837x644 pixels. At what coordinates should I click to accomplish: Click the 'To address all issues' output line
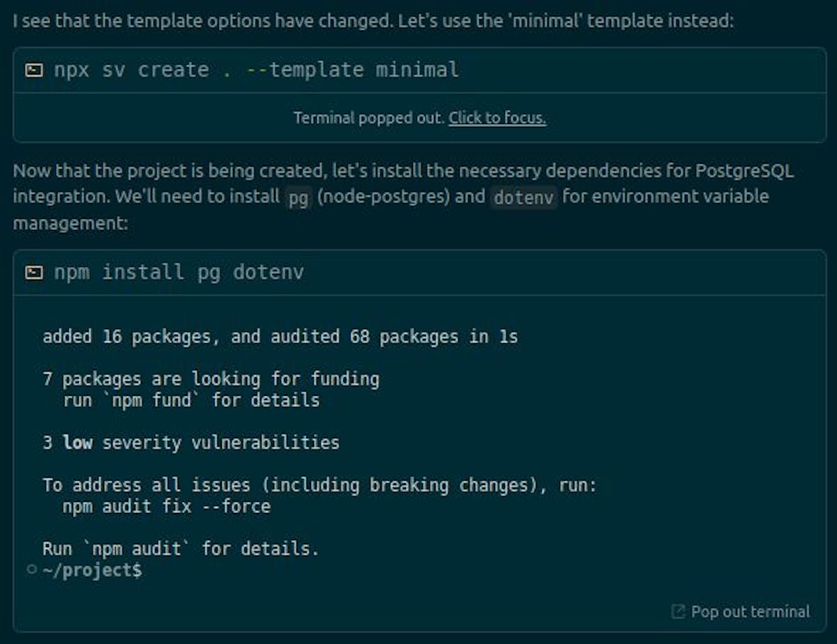coord(319,485)
